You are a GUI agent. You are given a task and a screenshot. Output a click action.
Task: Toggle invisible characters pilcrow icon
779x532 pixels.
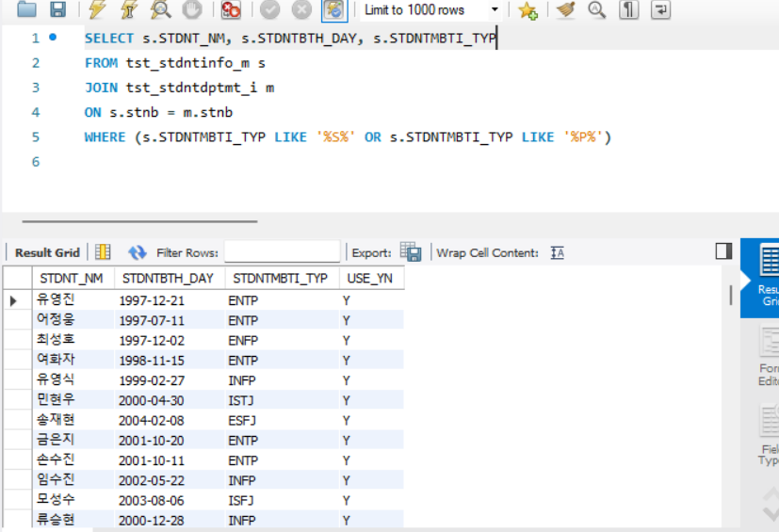[629, 9]
